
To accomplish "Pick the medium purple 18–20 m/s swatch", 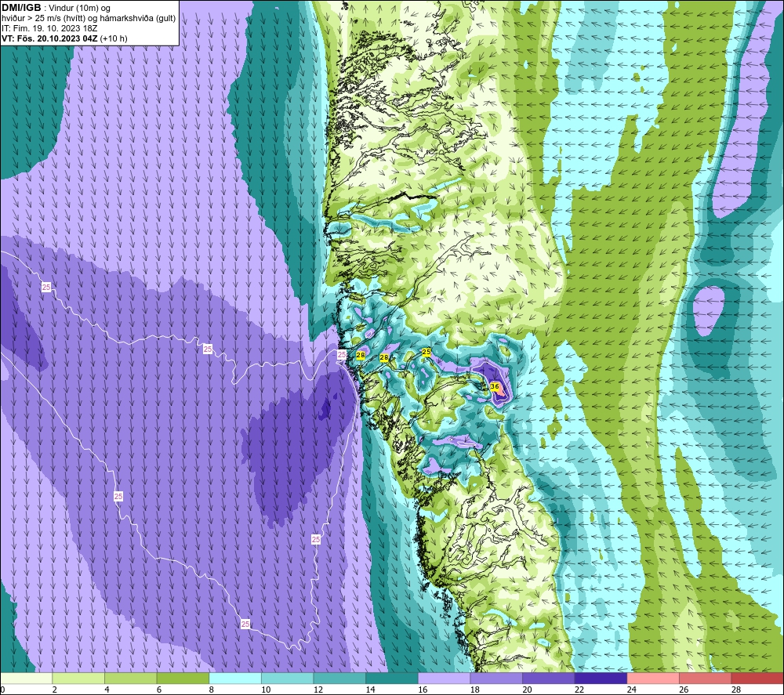I will [x=496, y=679].
